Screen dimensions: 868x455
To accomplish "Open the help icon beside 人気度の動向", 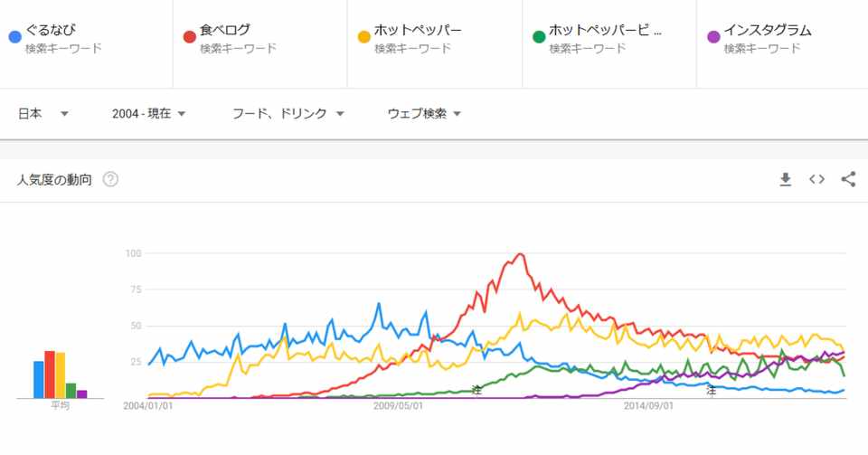I will [110, 179].
